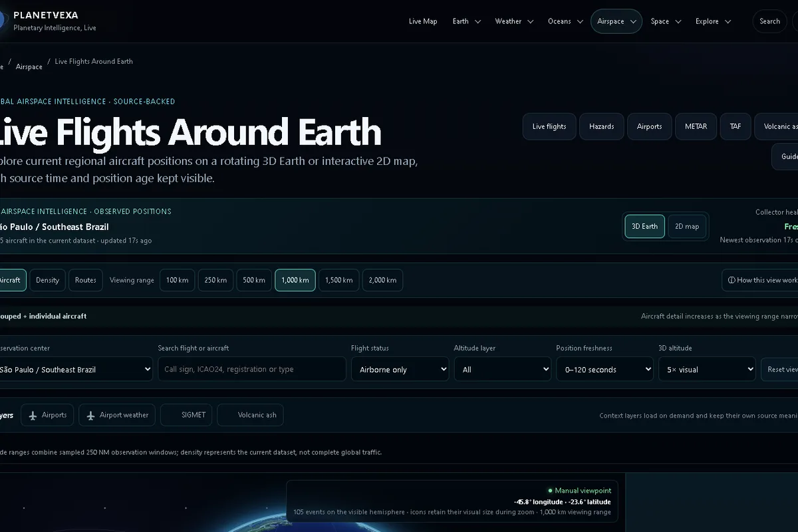798x532 pixels.
Task: Click the Reset view button
Action: tap(781, 369)
